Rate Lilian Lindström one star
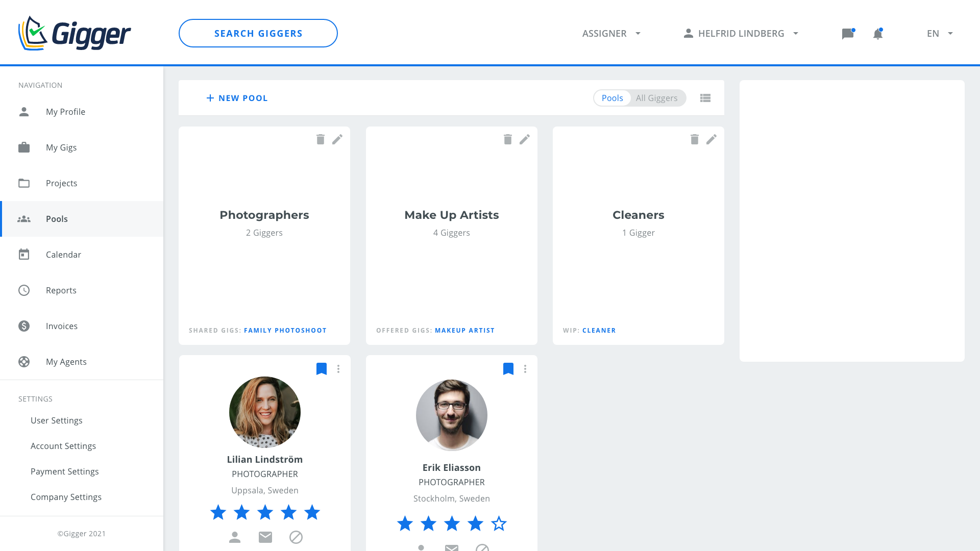This screenshot has width=980, height=551. tap(218, 512)
